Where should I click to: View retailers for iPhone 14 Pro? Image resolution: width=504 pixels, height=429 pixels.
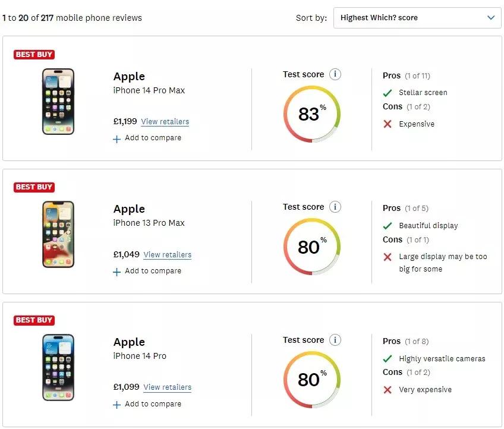click(x=167, y=387)
